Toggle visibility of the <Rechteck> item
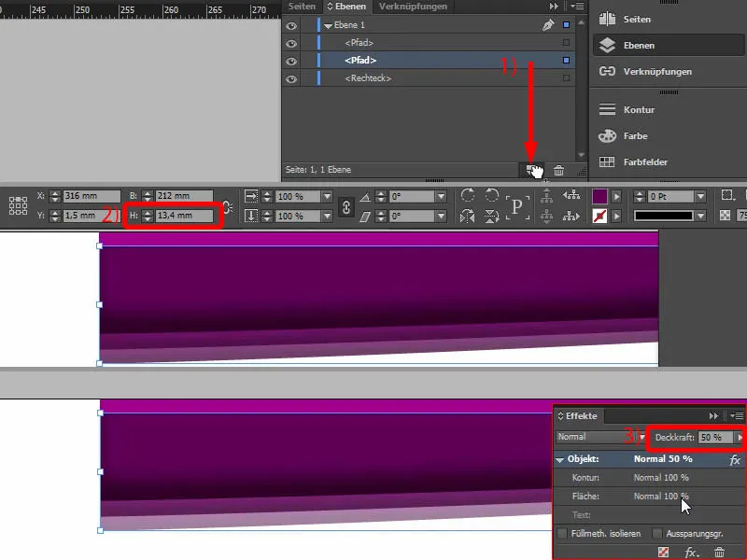The width and height of the screenshot is (747, 560). (291, 79)
